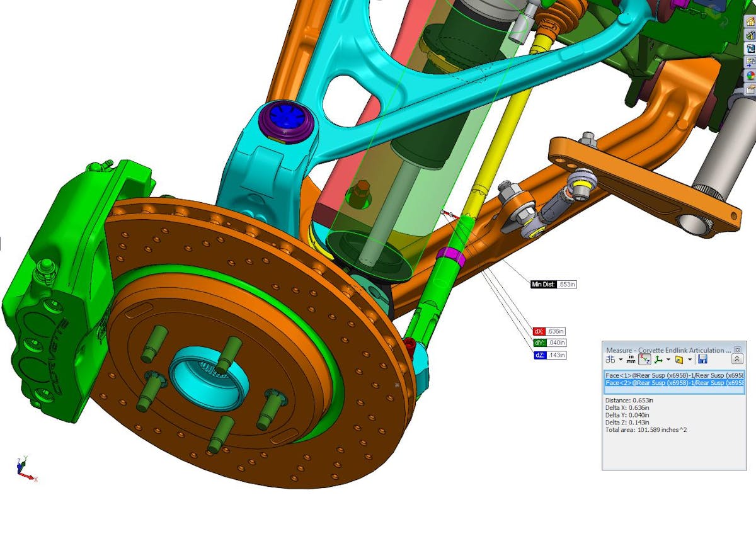This screenshot has width=756, height=534.
Task: Click the red dX measurement callout
Action: pos(549,331)
